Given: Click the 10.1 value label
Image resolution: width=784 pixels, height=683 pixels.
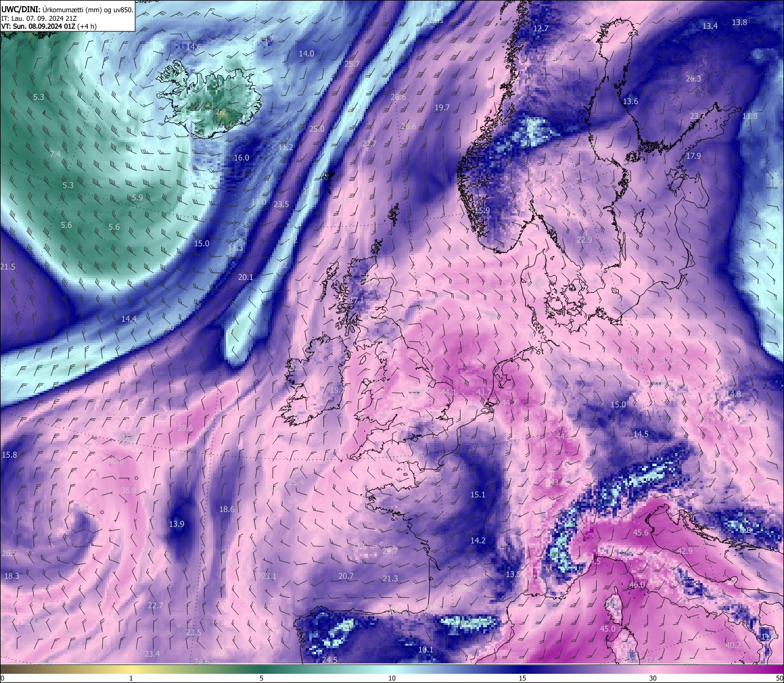Looking at the screenshot, I should 426,650.
